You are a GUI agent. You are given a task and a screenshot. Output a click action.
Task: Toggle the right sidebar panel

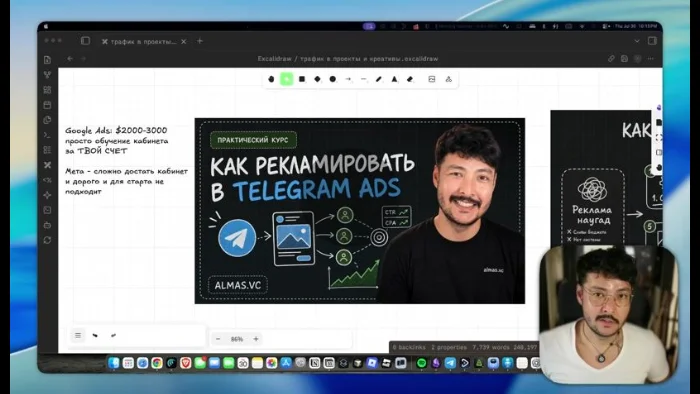(x=652, y=41)
